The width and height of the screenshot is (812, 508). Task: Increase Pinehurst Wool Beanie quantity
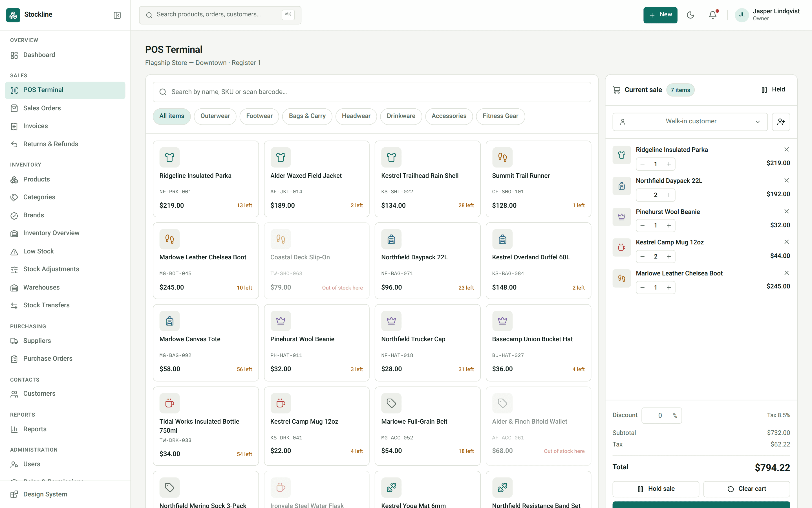click(669, 225)
